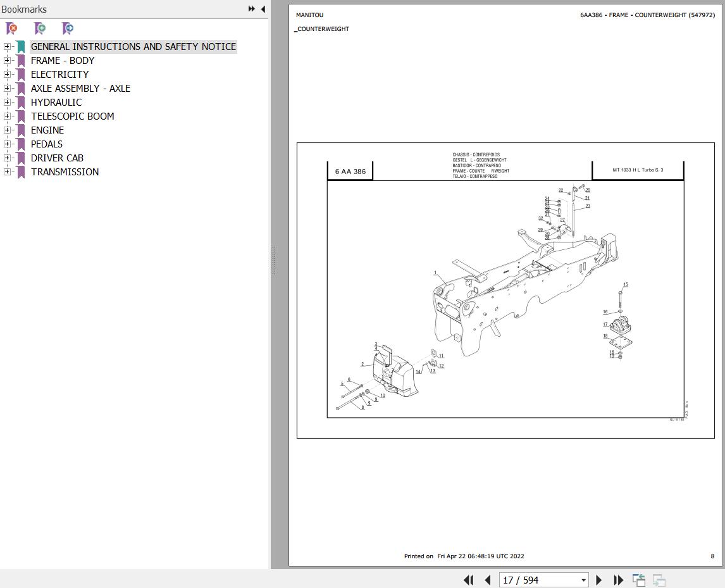This screenshot has height=588, width=725.
Task: Select the DRIVER CAB bookmark
Action: [57, 158]
